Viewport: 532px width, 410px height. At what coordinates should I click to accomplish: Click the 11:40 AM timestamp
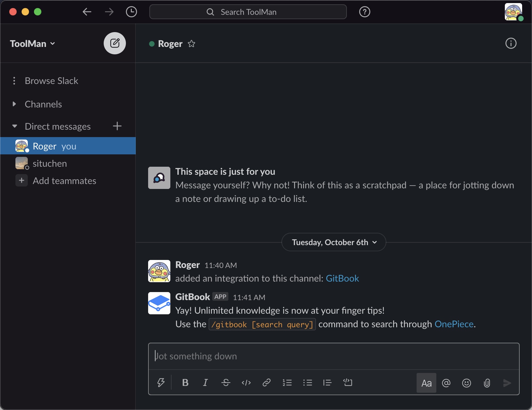coord(221,265)
